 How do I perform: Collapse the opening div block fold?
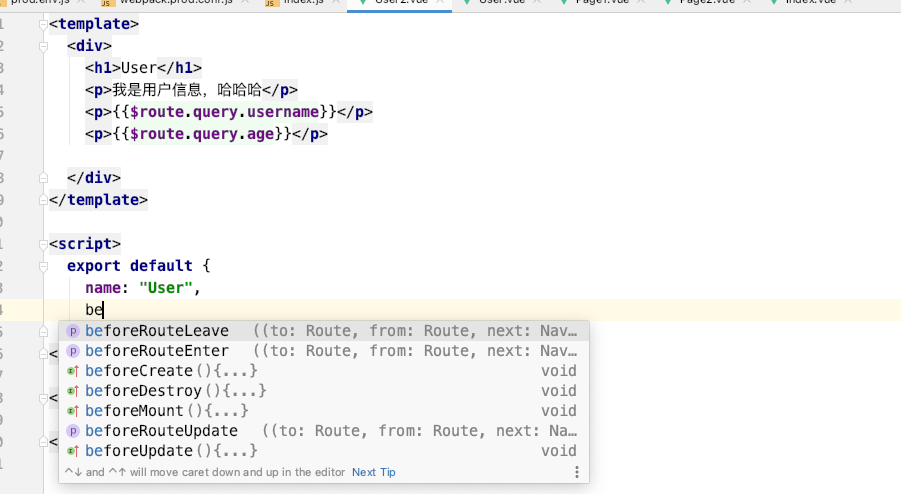43,46
